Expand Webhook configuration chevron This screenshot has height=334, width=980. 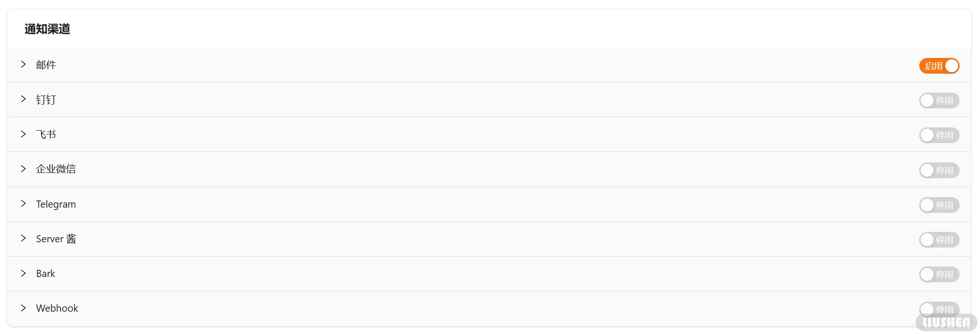click(x=23, y=308)
